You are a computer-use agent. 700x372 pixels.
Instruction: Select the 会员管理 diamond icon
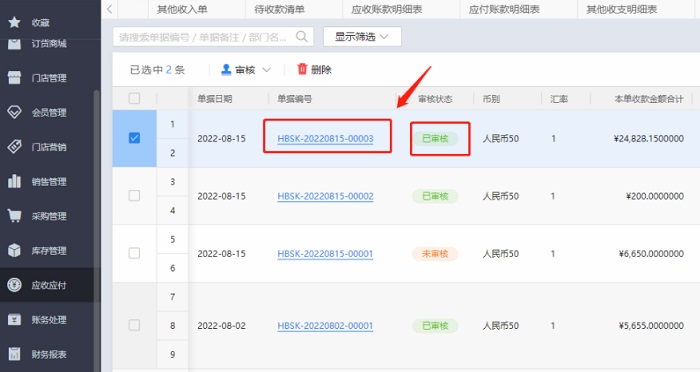click(14, 112)
